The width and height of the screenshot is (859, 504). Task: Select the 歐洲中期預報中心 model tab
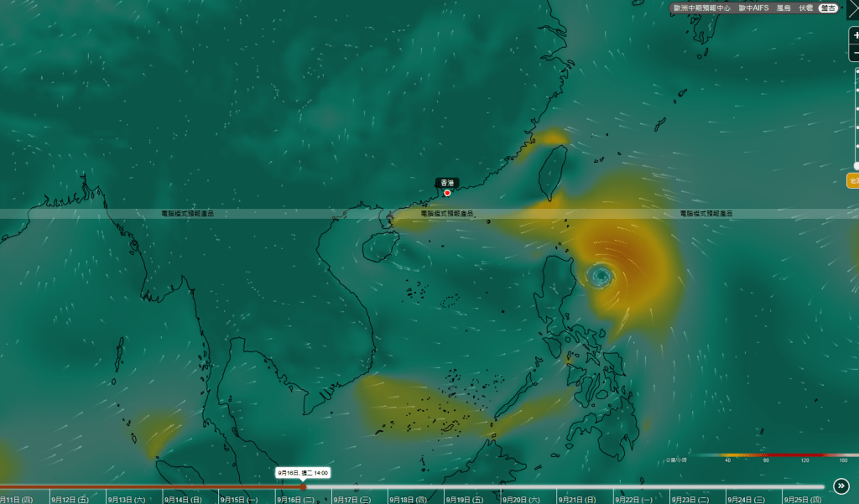click(x=701, y=8)
